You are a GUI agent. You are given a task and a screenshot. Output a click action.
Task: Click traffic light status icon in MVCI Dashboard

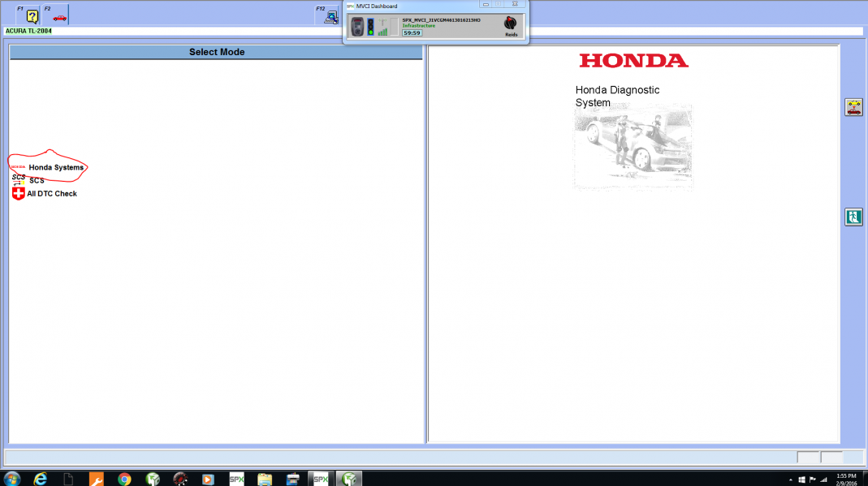[x=370, y=27]
